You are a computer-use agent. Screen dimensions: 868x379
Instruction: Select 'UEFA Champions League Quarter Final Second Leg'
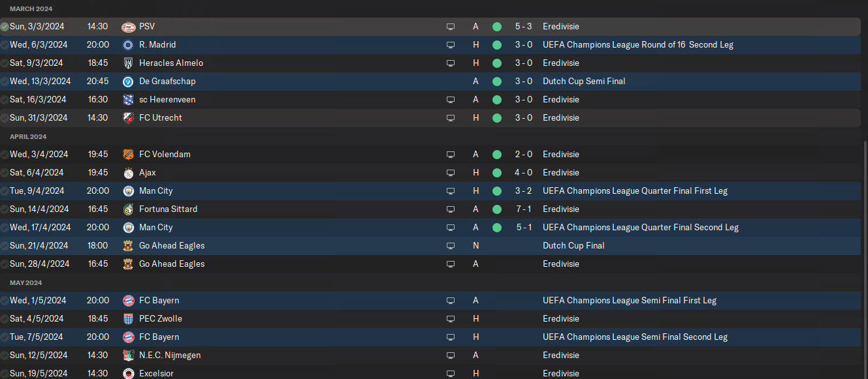tap(641, 228)
